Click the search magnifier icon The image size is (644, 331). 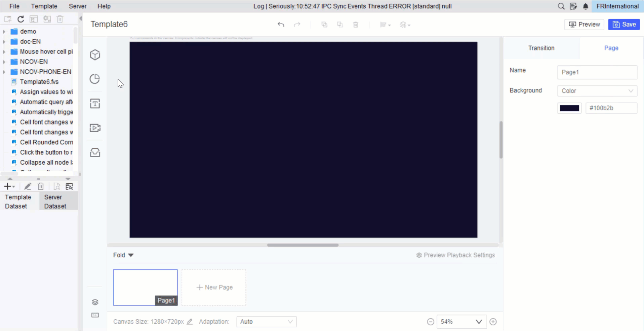(x=561, y=6)
